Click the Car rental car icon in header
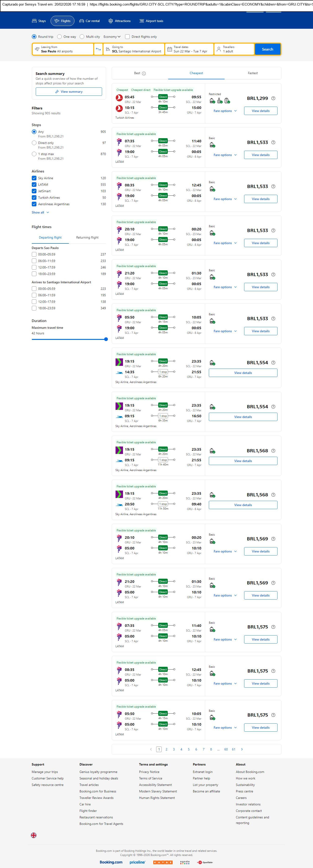Screen dimensions: 313x868 [82, 21]
